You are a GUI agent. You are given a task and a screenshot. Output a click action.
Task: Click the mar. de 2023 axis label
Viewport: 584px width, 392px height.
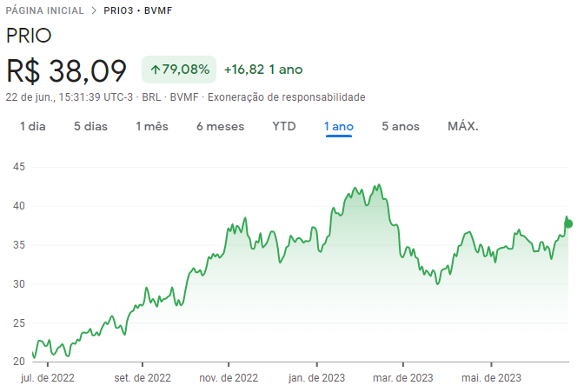[403, 378]
